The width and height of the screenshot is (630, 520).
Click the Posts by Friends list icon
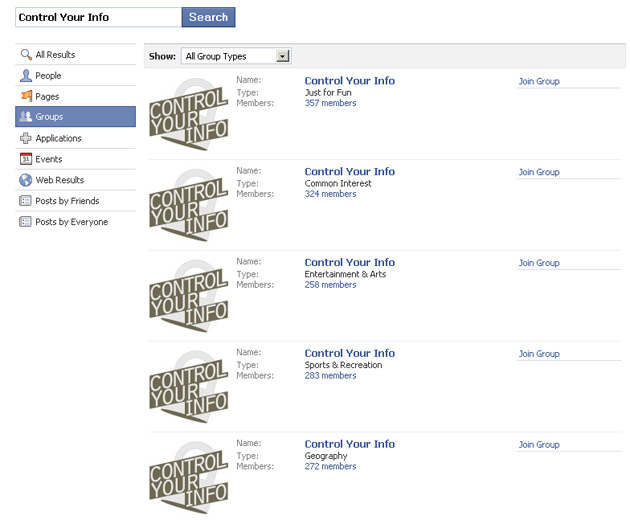click(25, 201)
